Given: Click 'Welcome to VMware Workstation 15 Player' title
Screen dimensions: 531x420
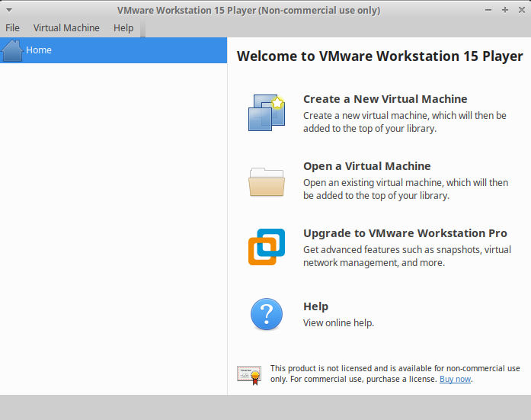Looking at the screenshot, I should coord(380,56).
